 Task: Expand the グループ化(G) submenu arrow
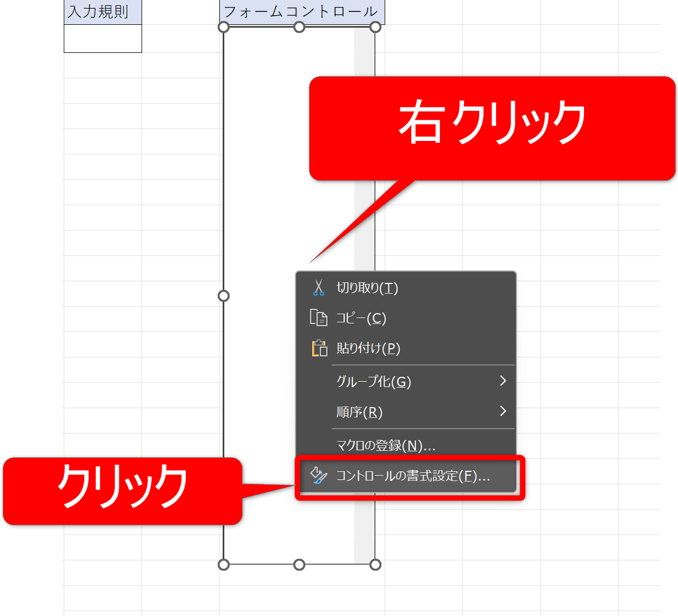pyautogui.click(x=503, y=381)
